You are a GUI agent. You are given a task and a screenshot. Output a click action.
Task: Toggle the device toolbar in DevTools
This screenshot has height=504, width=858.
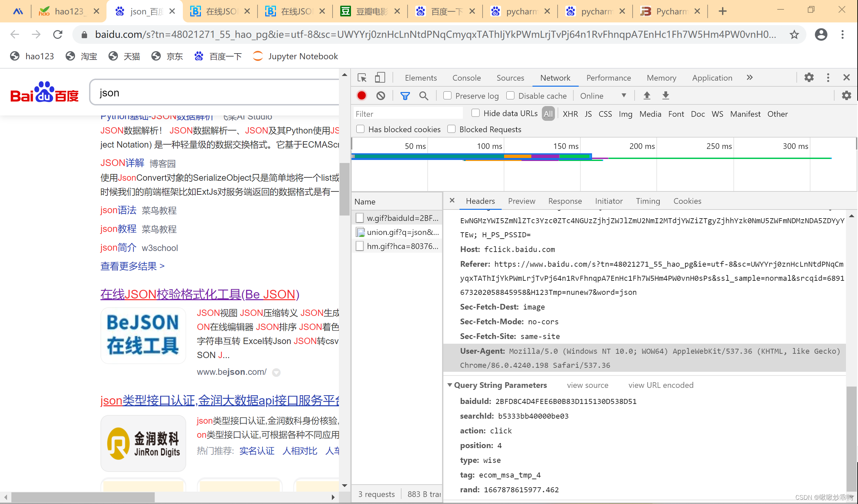pyautogui.click(x=380, y=78)
